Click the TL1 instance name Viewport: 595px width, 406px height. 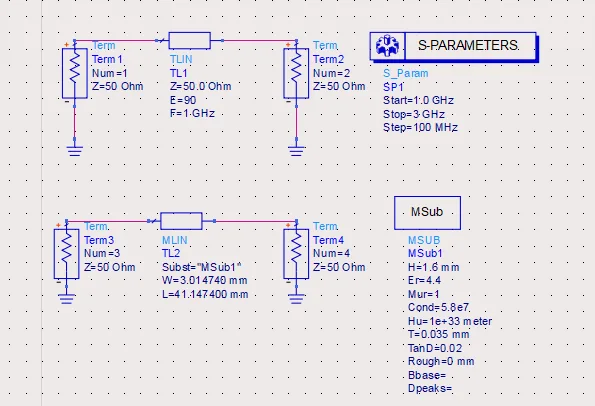pos(178,73)
